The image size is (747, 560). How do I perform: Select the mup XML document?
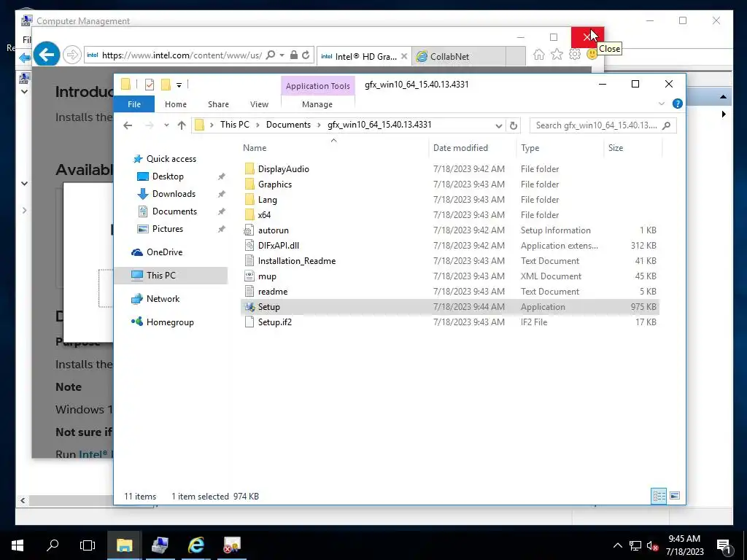point(267,276)
